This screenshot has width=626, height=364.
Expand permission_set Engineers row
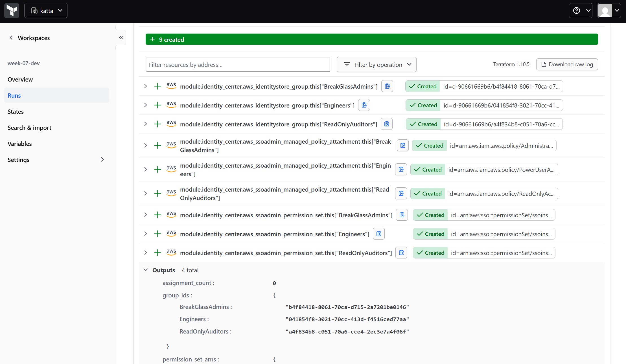tap(146, 234)
